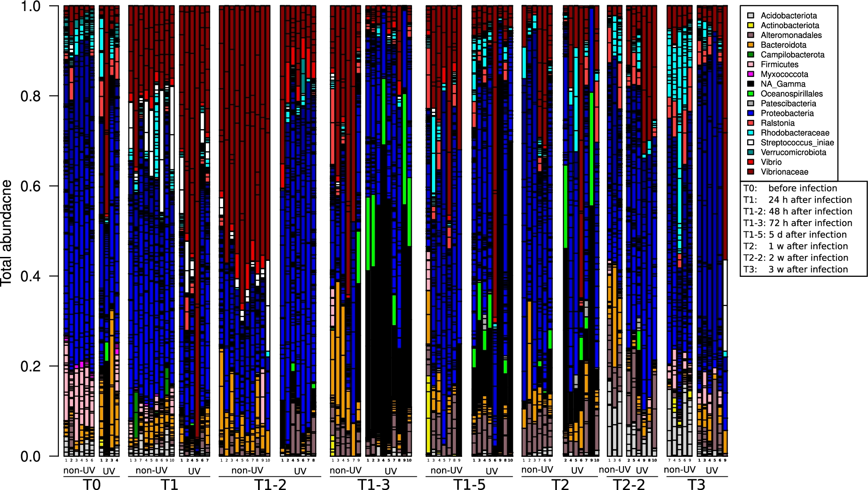
Task: Click the Proteobacteria blue legend swatch
Action: click(x=751, y=113)
